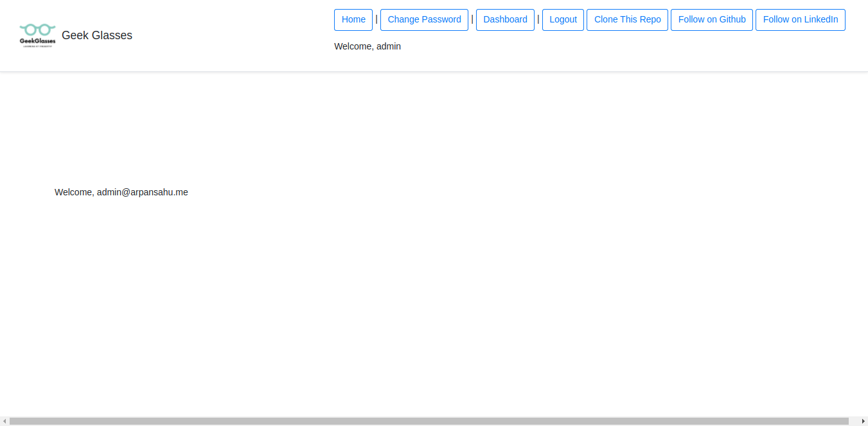The width and height of the screenshot is (868, 426).
Task: Click the admin@arpansahu.me email address text
Action: tap(143, 192)
